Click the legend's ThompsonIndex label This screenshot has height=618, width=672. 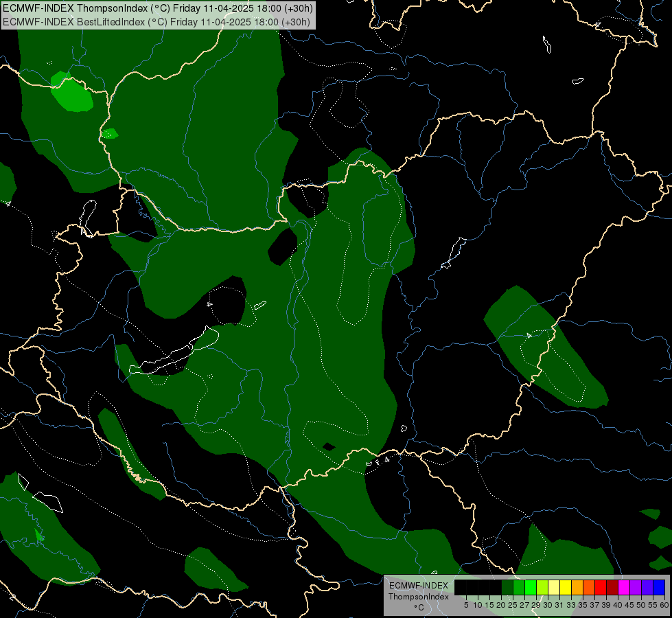[419, 597]
